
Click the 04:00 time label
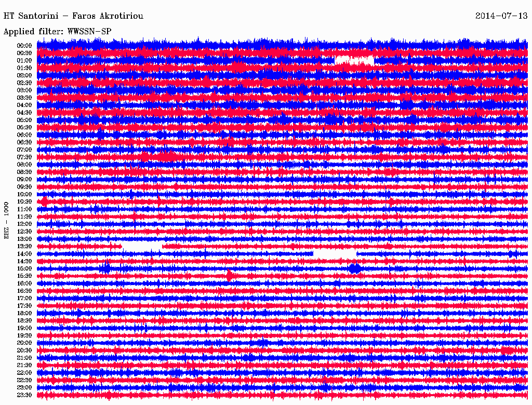(24, 105)
